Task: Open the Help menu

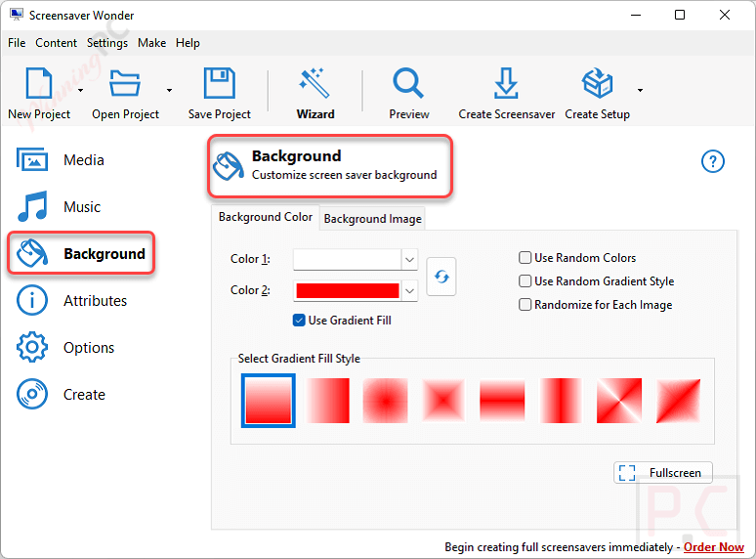Action: 188,43
